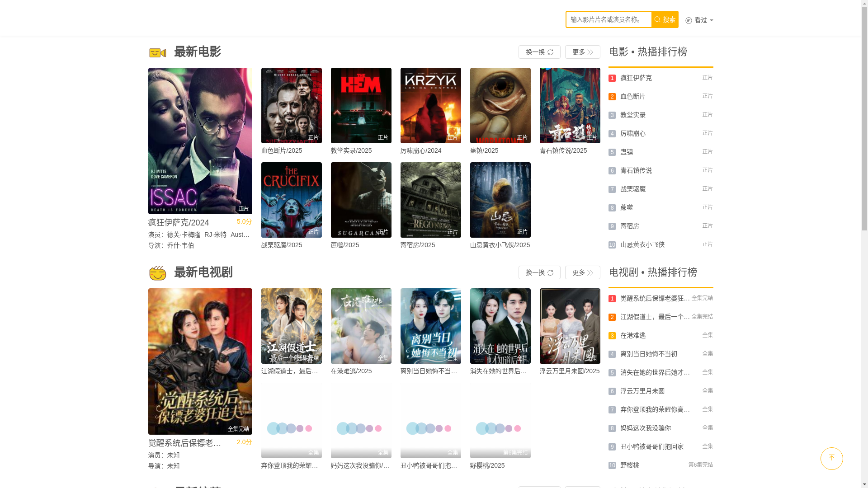Viewport: 868px width, 488px height.
Task: Refresh movies with 换一换 button
Action: (539, 52)
